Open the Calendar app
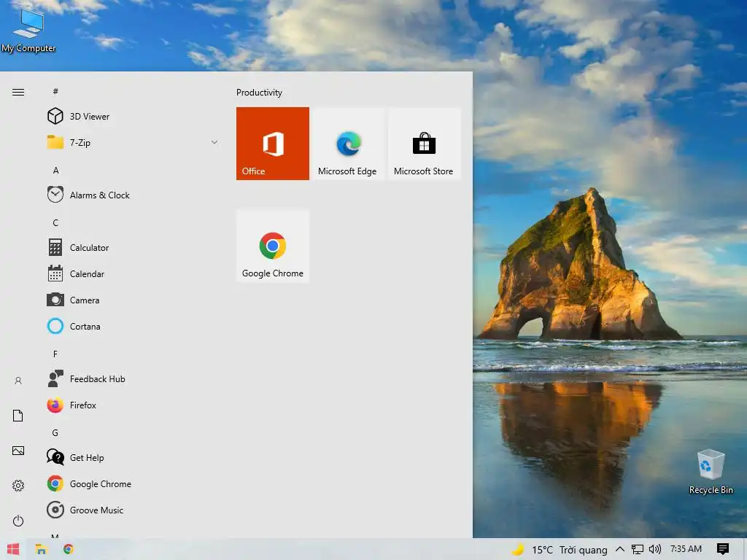Image resolution: width=747 pixels, height=560 pixels. 133,274
